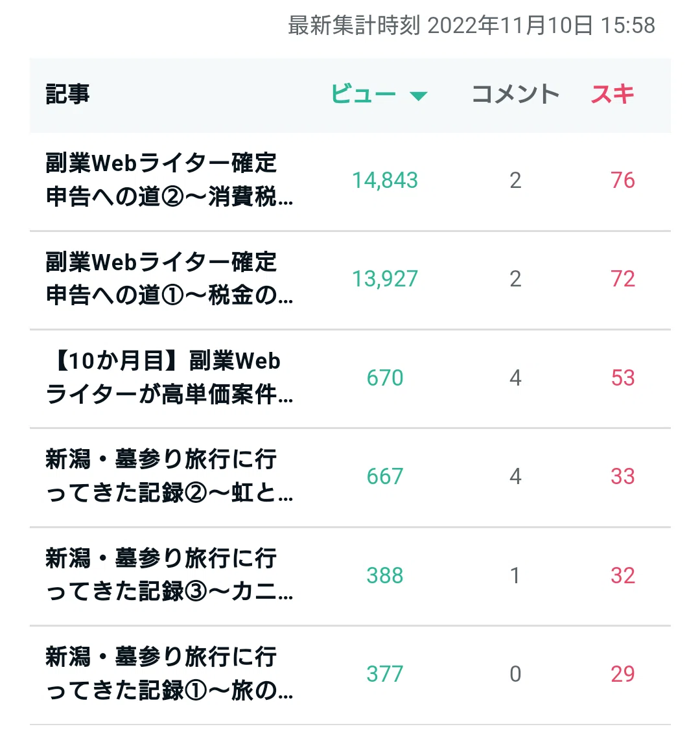This screenshot has height=731, width=700.
Task: Sort by スキ column header
Action: [x=612, y=94]
